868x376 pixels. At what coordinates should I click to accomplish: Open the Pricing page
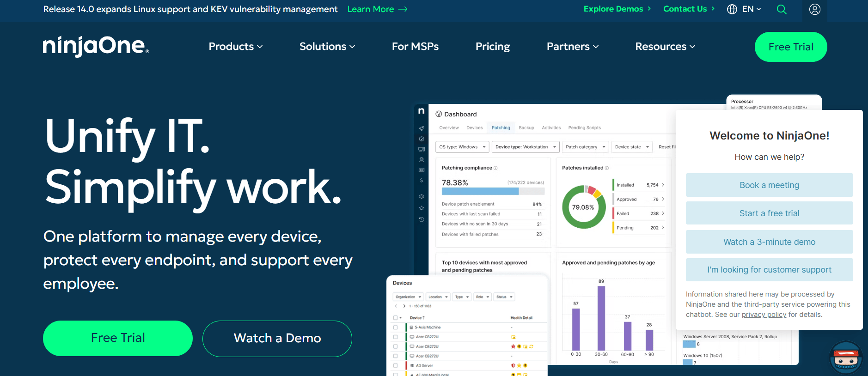pos(493,47)
